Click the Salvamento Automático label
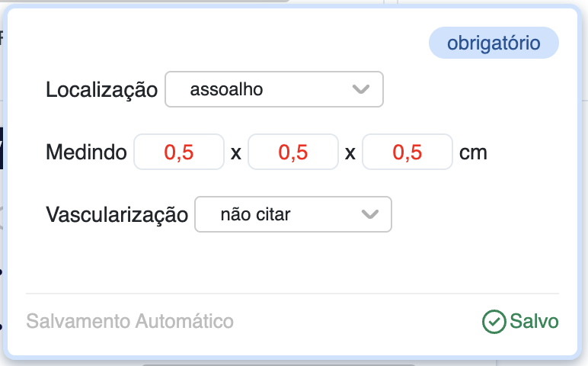 tap(129, 322)
